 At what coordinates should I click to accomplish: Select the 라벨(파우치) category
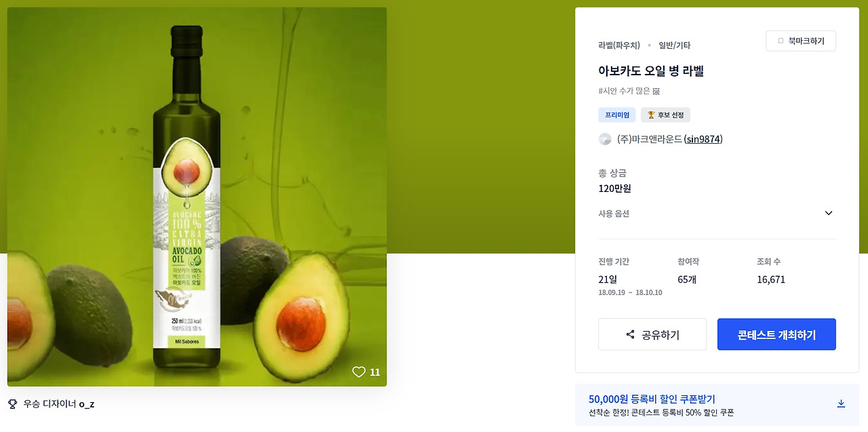coord(619,45)
